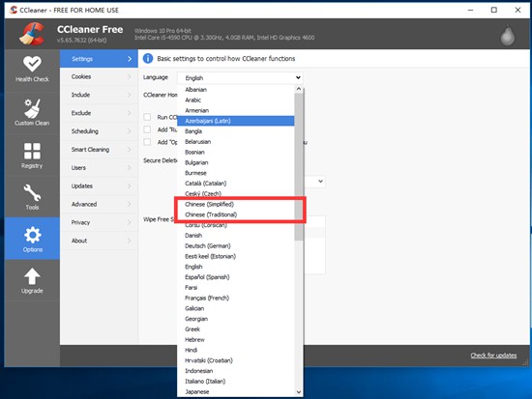Open the Settings tab

(99, 59)
